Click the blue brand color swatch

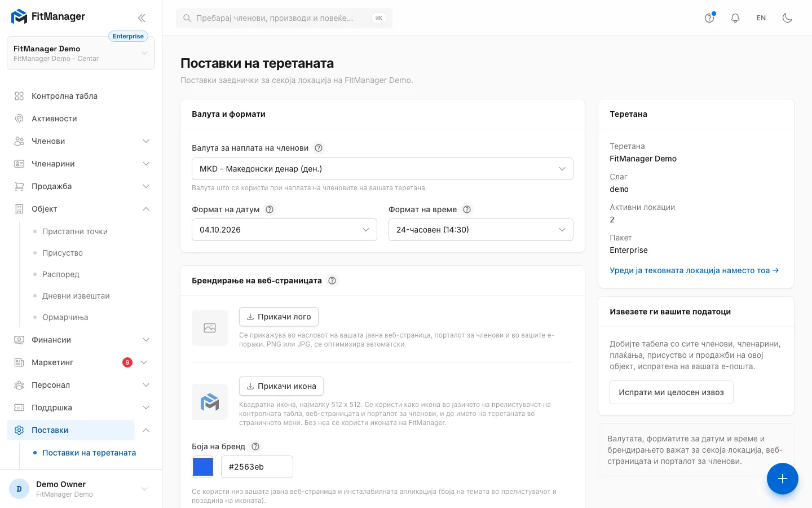coord(203,467)
